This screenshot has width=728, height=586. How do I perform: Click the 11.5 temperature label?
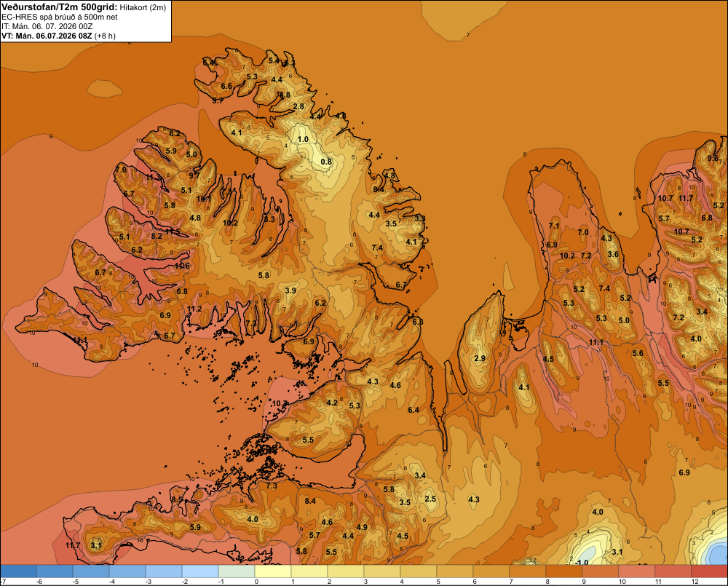[173, 231]
